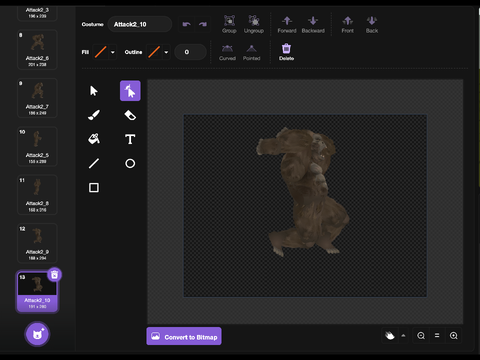Select costume thumbnail Attack2_8
Viewport: 480px width, 360px height.
click(37, 195)
